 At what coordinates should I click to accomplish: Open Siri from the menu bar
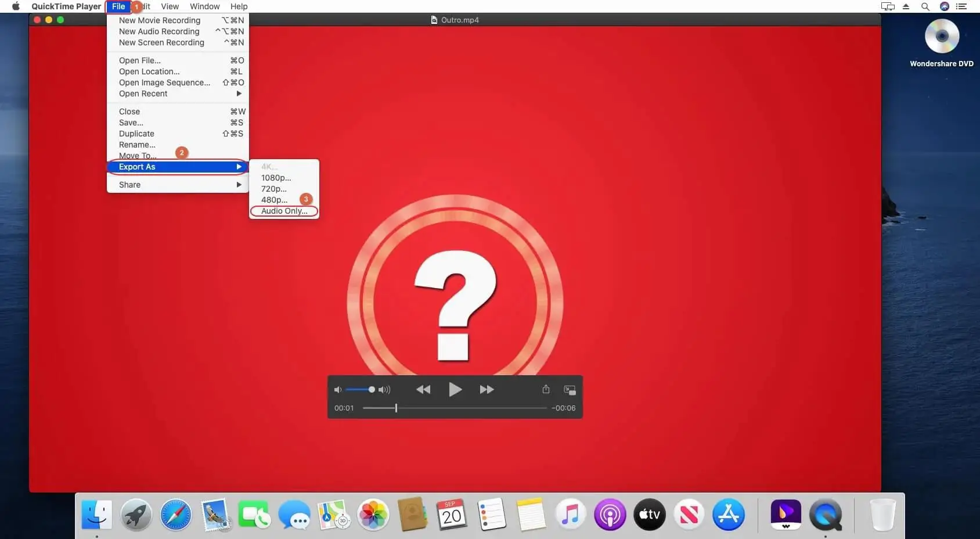pyautogui.click(x=945, y=6)
